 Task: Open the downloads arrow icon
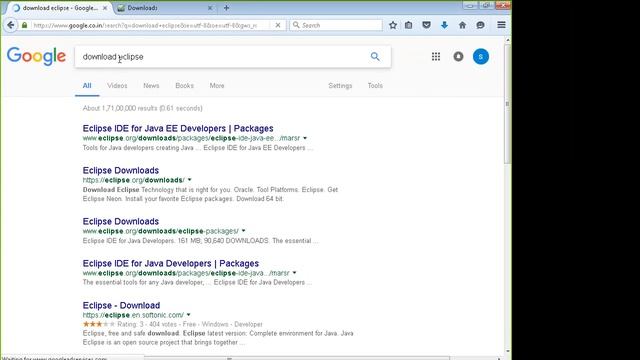tap(444, 25)
